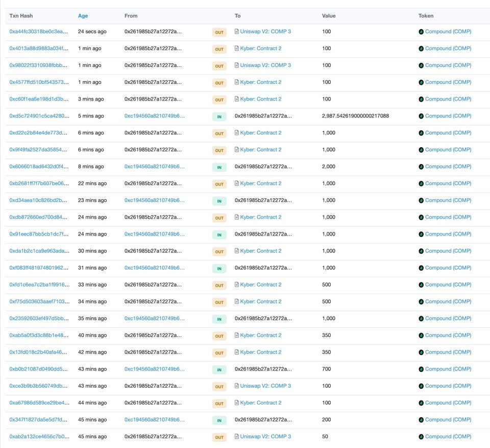Open Compound (COMP) link in 30 mins ago row

[448, 251]
